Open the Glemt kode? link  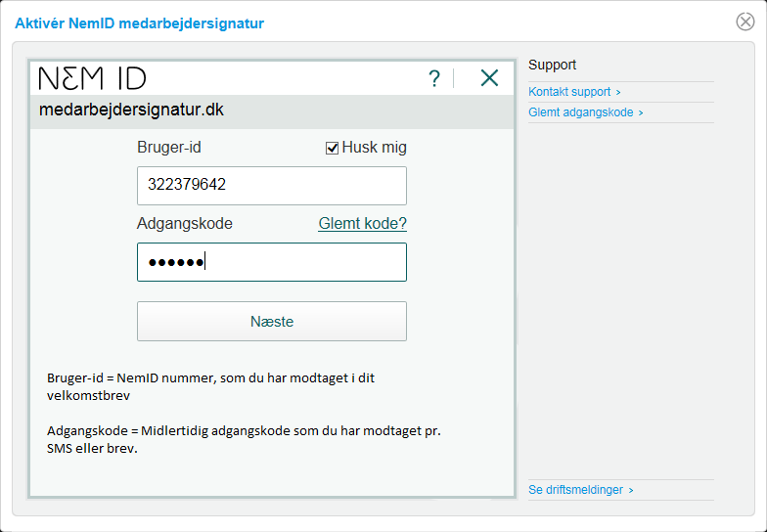362,223
